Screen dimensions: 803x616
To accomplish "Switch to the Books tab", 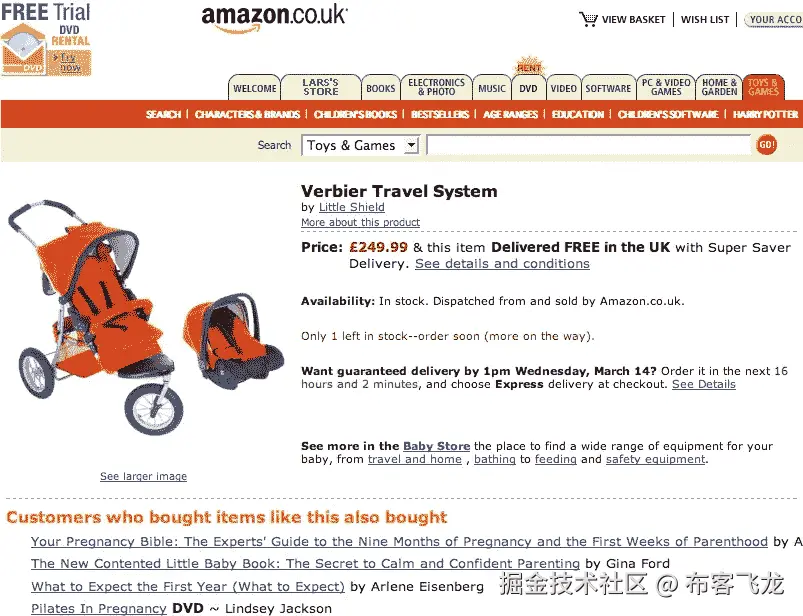I will [x=381, y=88].
